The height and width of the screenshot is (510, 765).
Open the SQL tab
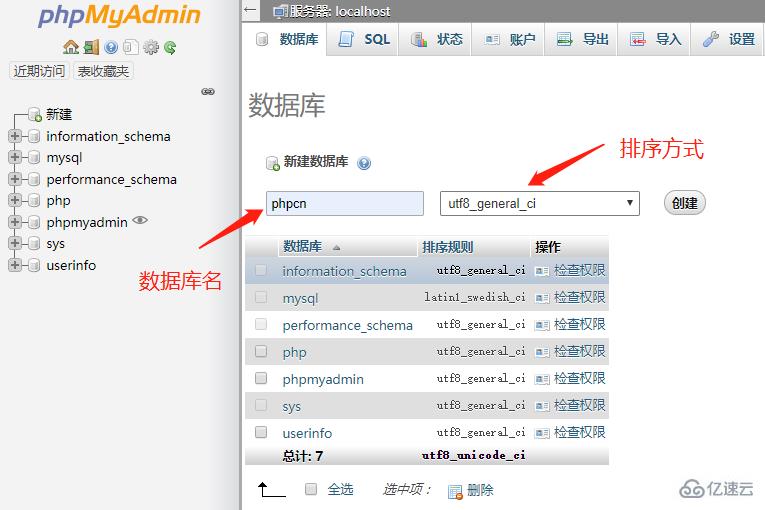coord(363,39)
